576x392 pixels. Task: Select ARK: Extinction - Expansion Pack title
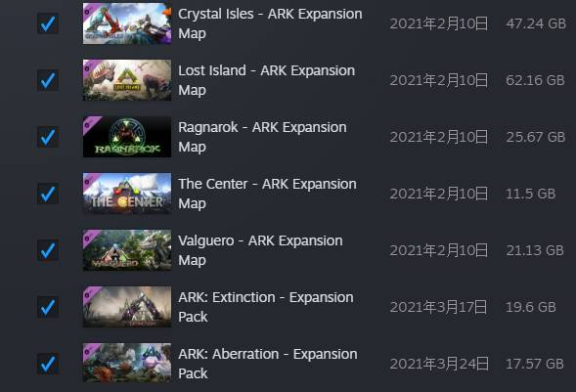coord(266,307)
